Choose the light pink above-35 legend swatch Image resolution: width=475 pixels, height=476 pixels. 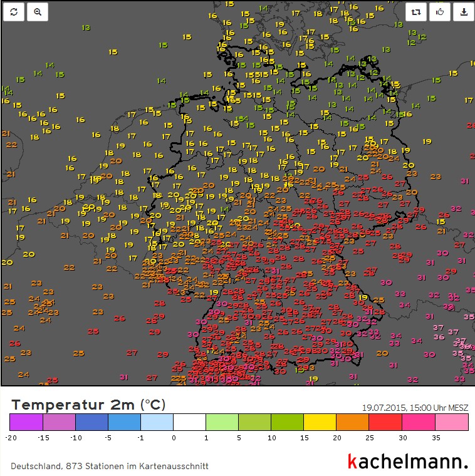(451, 422)
